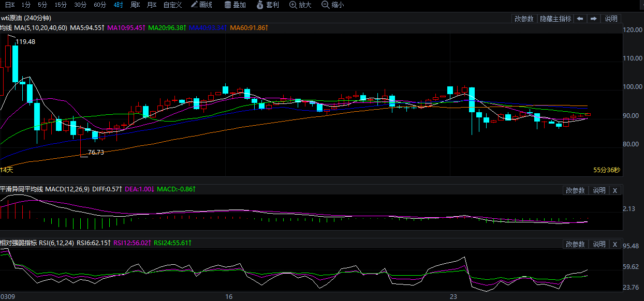Select the 4时 four-hour timeframe
This screenshot has width=644, height=301.
(119, 5)
